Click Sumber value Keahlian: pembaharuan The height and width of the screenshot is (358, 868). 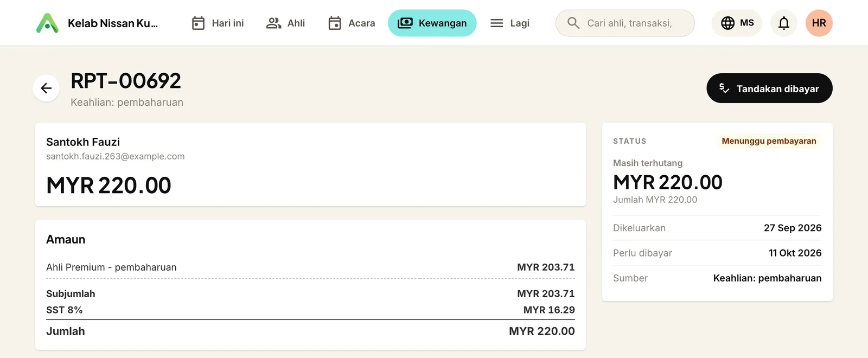point(767,278)
